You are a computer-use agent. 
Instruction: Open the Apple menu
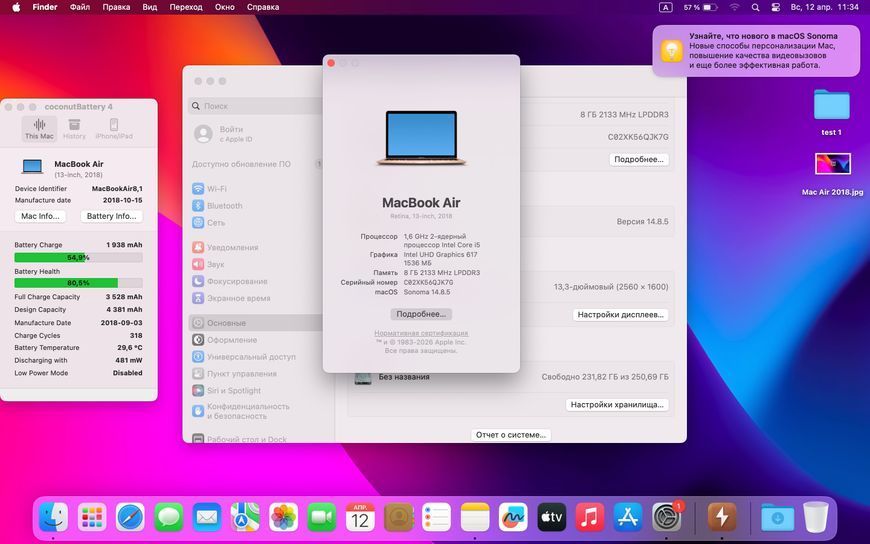(16, 7)
